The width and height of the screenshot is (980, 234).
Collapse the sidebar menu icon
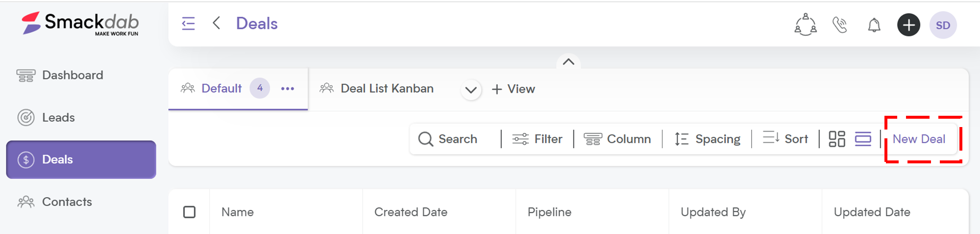(188, 24)
